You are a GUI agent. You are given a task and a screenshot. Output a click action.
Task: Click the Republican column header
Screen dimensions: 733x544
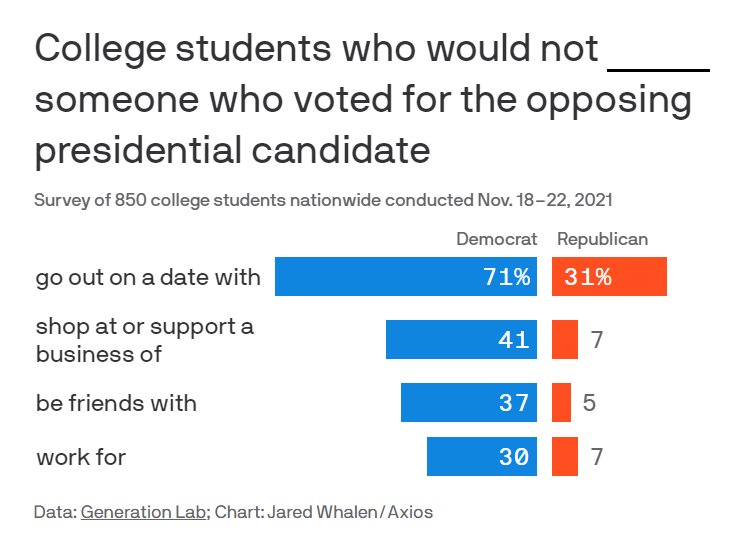coord(602,239)
